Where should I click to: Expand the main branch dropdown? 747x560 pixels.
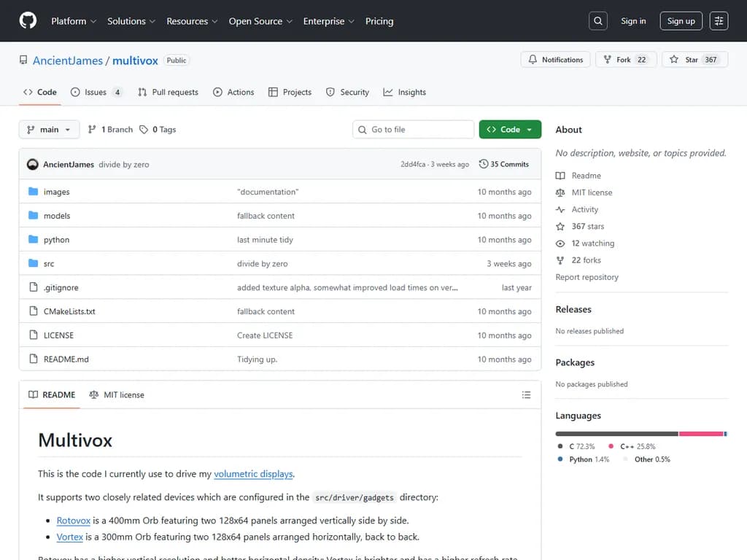[x=49, y=130]
